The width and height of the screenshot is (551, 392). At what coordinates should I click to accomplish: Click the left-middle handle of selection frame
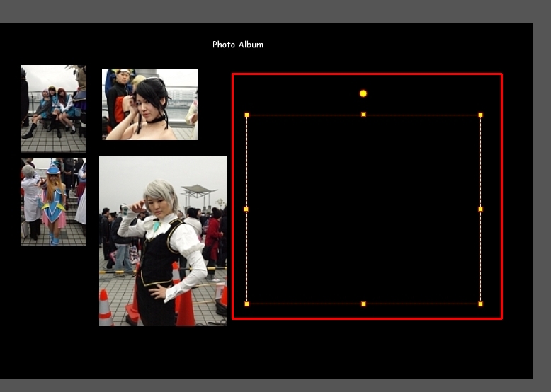[x=246, y=209]
